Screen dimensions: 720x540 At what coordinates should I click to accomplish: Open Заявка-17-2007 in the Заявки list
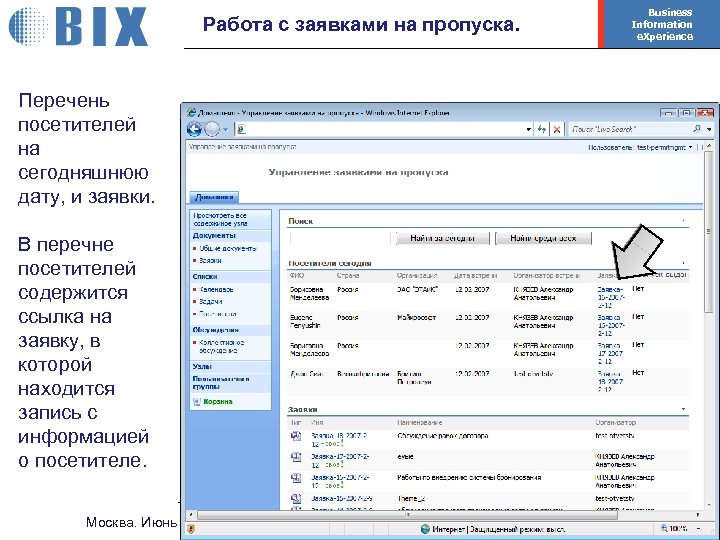tap(340, 461)
